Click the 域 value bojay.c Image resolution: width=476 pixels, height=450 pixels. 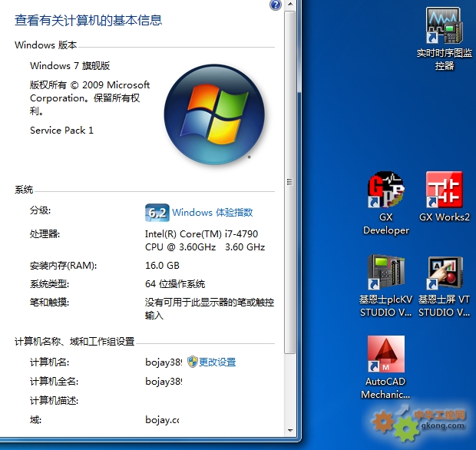[162, 420]
